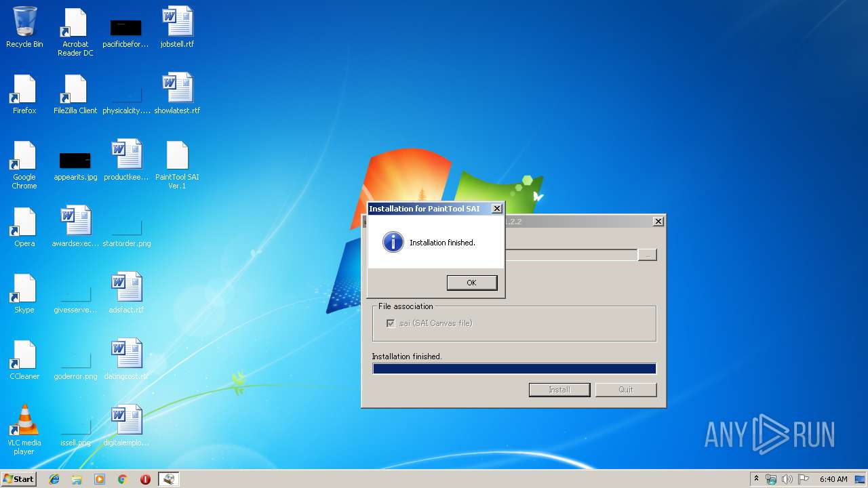Select the startorder.png file icon
This screenshot has width=868, height=488.
127,232
